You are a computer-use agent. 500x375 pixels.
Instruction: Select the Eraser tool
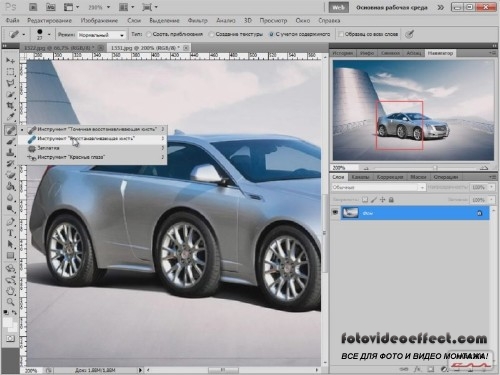(10, 175)
